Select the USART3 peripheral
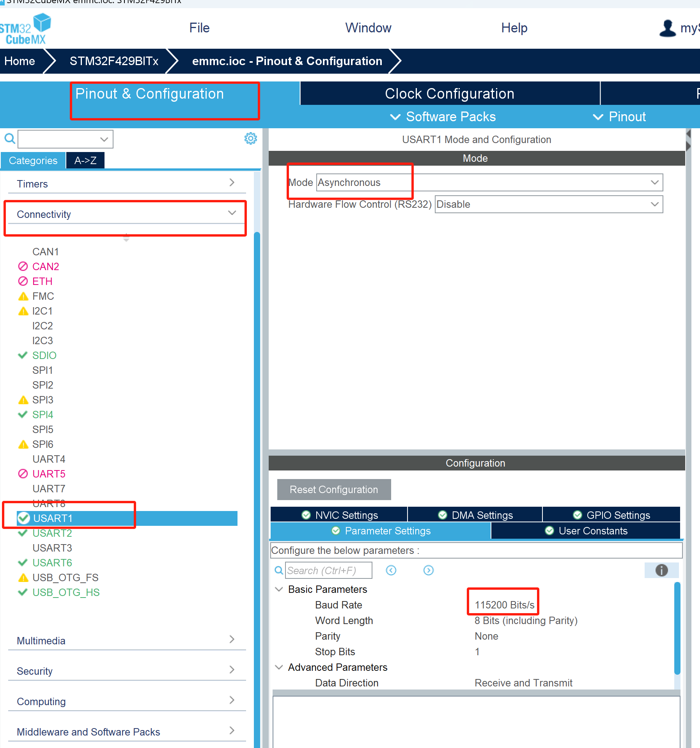This screenshot has height=748, width=700. 52,548
